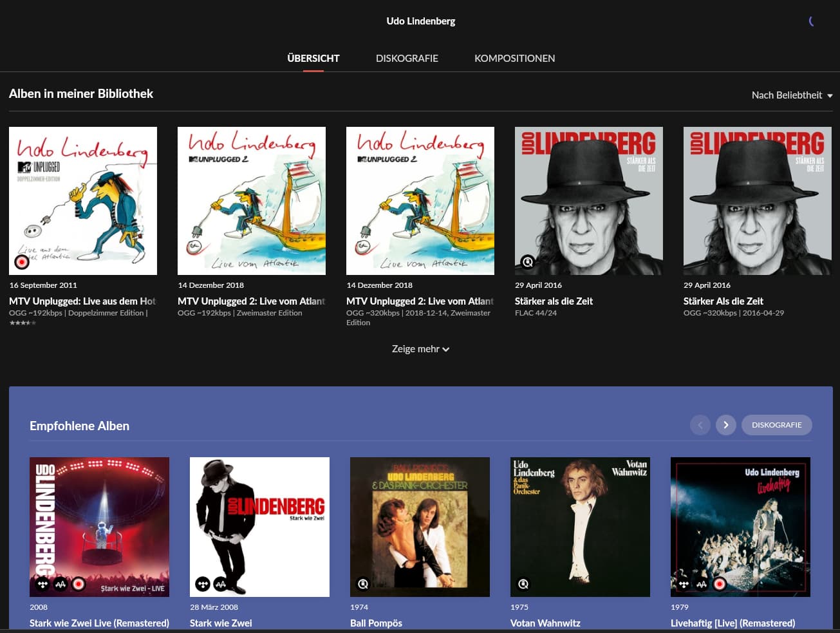Click live badge on Livehaftig cover
Viewport: 840px width, 633px height.
tap(720, 584)
